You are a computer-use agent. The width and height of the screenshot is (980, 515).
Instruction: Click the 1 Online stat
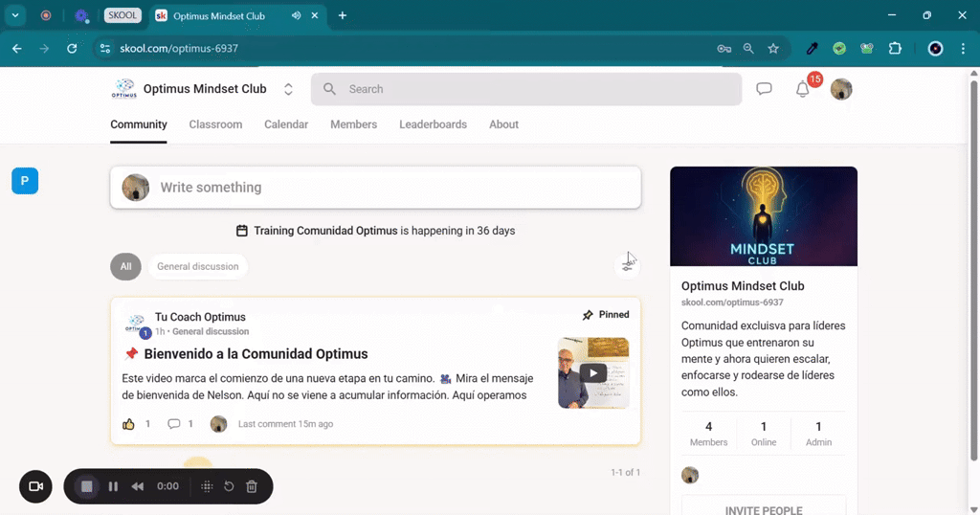pos(764,433)
